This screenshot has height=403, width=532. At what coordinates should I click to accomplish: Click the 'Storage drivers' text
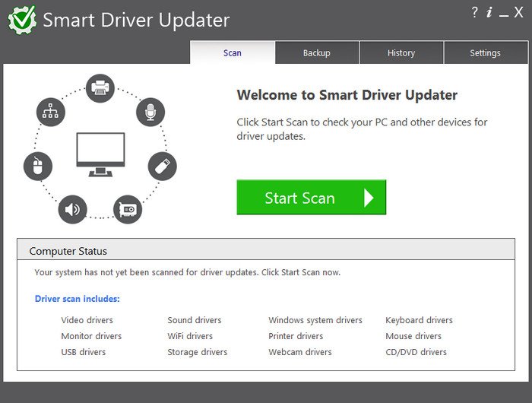(198, 352)
